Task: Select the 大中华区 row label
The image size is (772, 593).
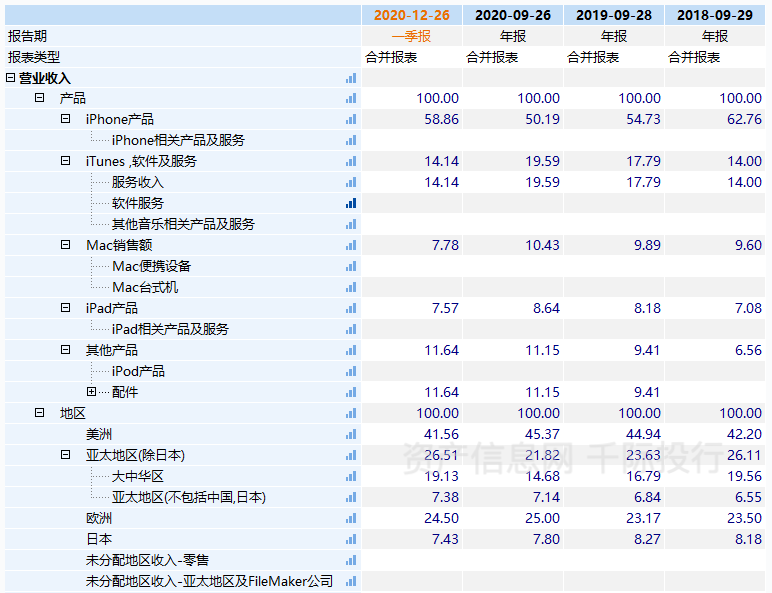Action: pyautogui.click(x=137, y=476)
